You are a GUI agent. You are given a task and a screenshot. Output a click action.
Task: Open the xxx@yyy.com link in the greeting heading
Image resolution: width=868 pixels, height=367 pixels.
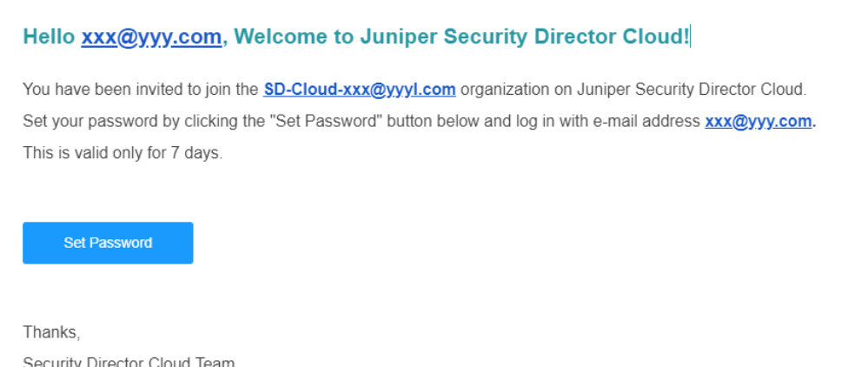(151, 37)
